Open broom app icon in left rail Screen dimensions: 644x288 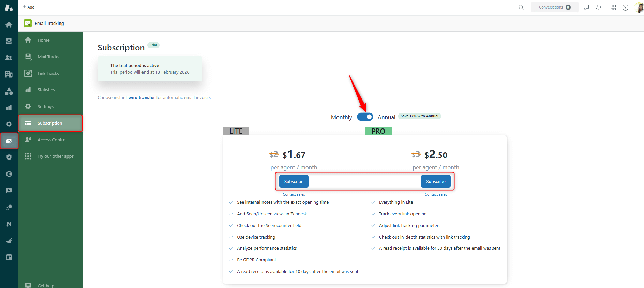point(9,240)
